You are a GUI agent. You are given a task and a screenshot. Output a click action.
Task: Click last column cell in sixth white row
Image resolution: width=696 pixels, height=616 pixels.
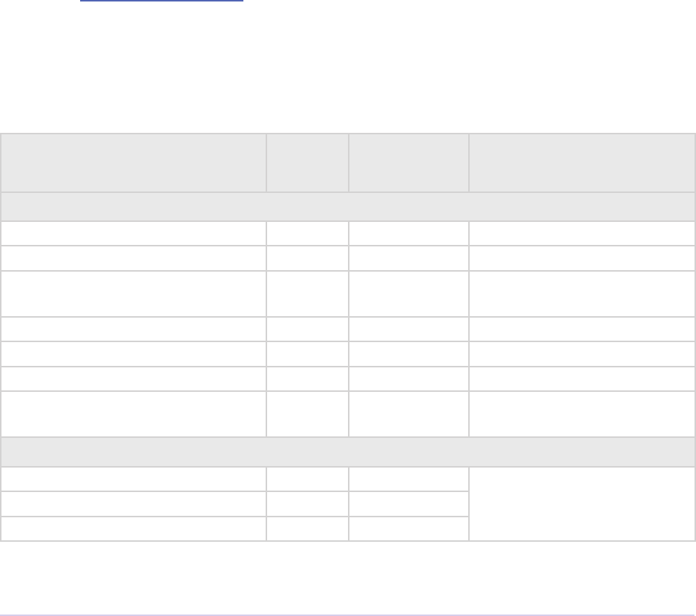tap(582, 379)
